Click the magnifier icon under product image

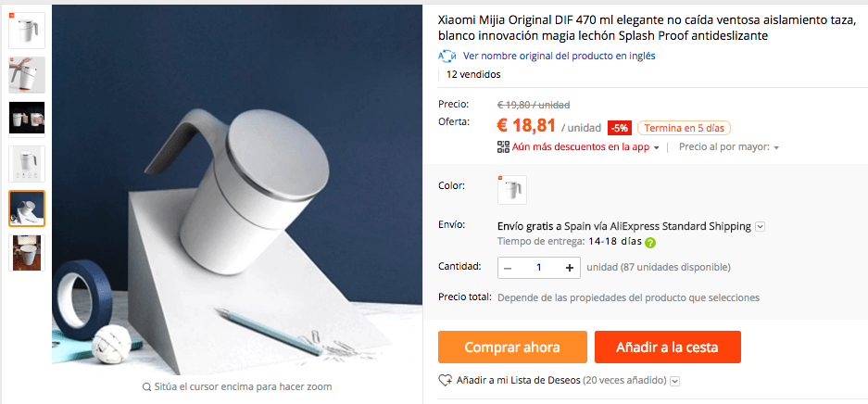coord(146,386)
